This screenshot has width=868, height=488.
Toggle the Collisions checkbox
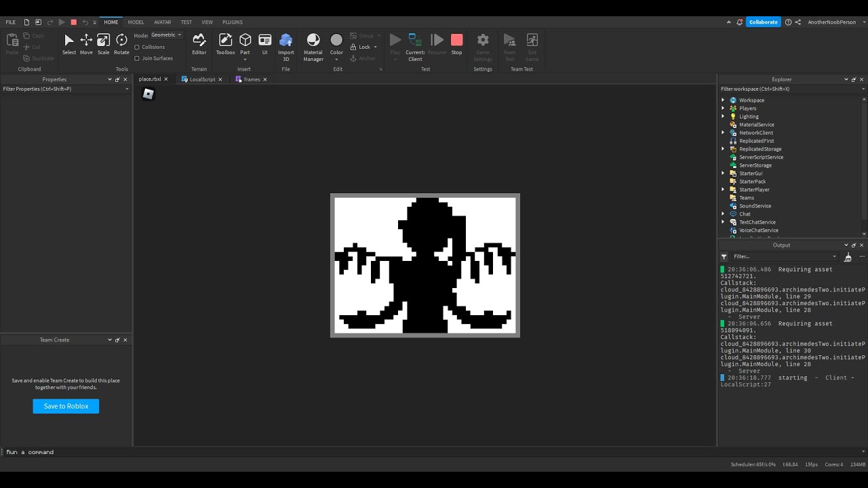click(x=137, y=47)
